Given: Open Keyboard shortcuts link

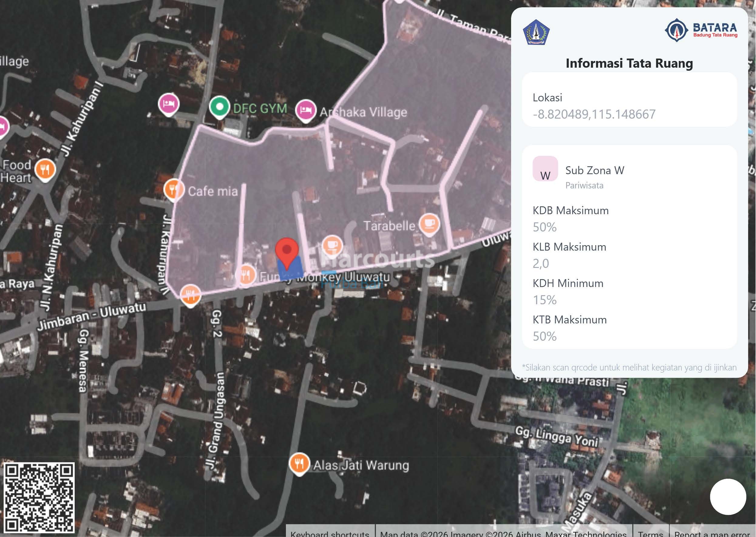Looking at the screenshot, I should click(330, 533).
